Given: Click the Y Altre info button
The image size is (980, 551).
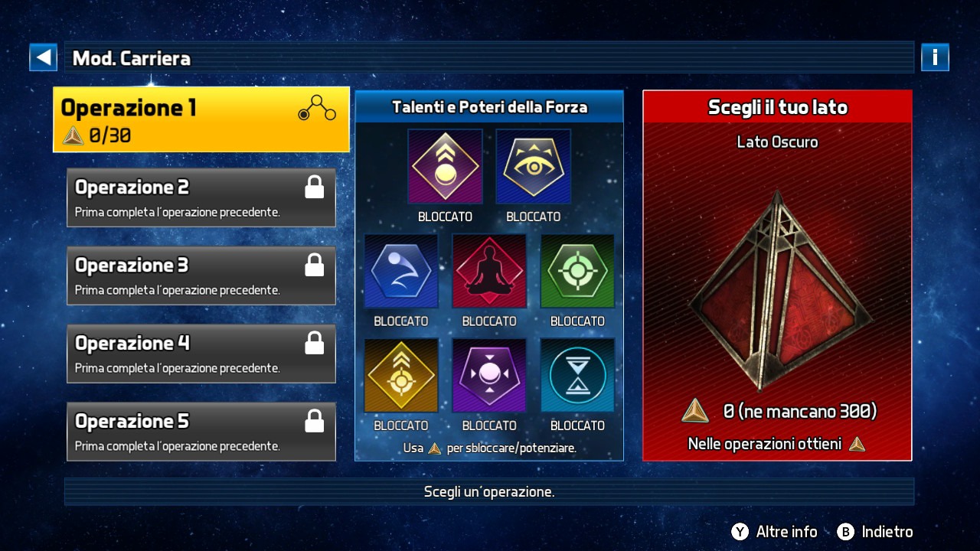Looking at the screenshot, I should [x=774, y=532].
